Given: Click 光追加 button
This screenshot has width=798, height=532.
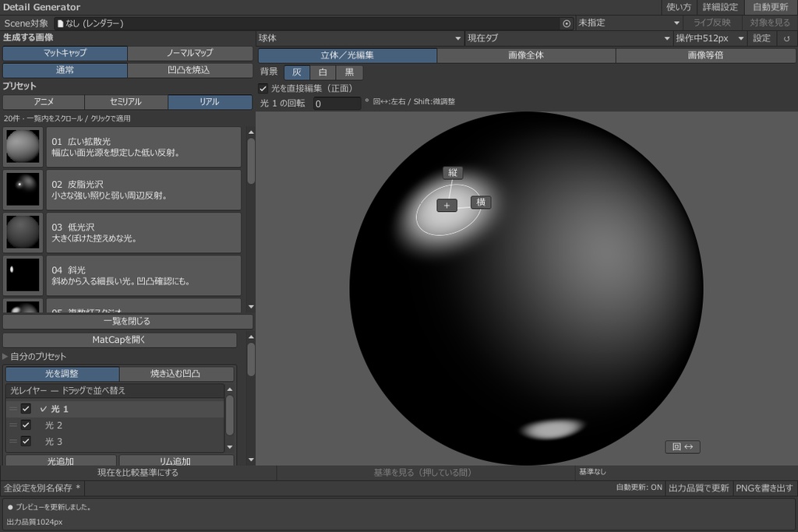Looking at the screenshot, I should [61, 460].
